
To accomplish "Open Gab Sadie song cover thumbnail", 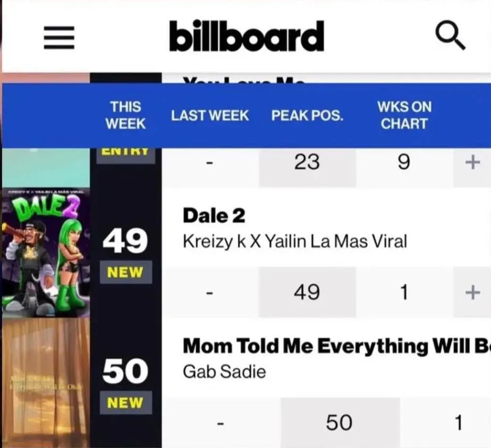I will point(46,383).
